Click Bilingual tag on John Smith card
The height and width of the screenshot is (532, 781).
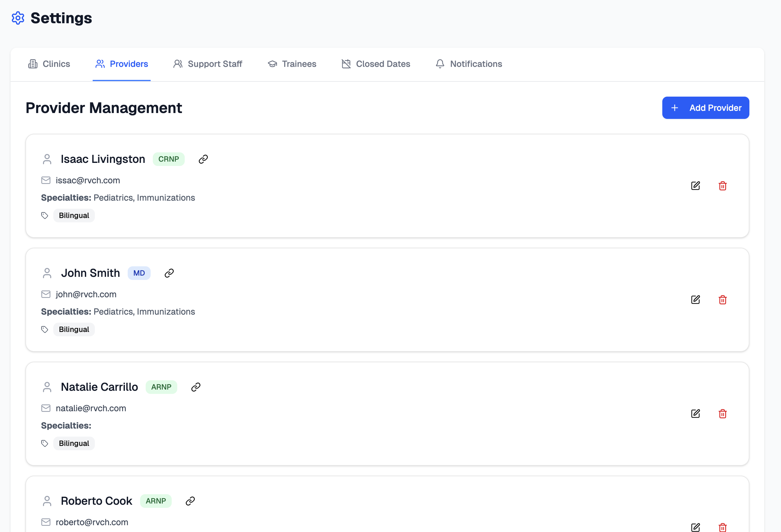[74, 329]
